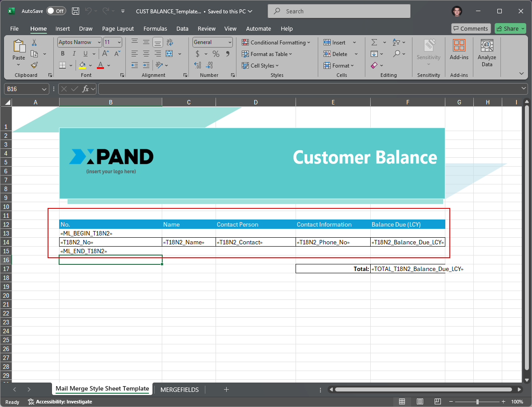This screenshot has height=407, width=532.
Task: Toggle the AutoSave switch
Action: click(56, 11)
